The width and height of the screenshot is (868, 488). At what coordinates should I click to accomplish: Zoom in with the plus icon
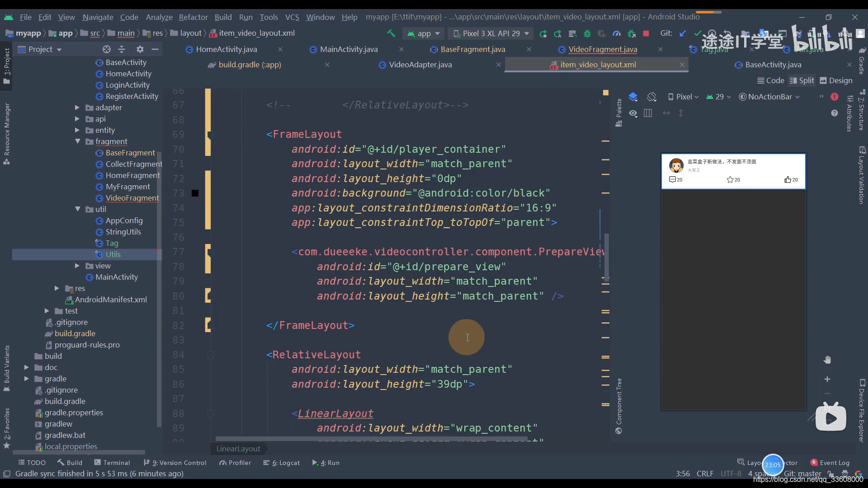pos(827,379)
